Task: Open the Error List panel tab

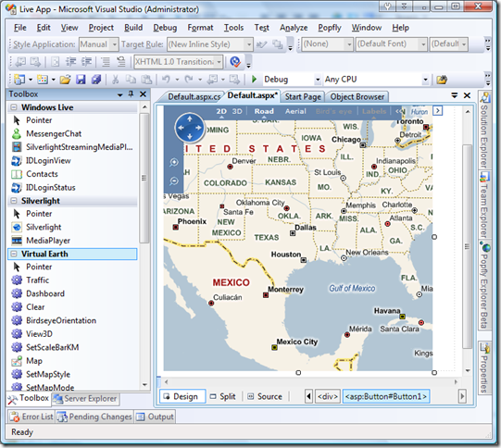Action: [x=31, y=417]
